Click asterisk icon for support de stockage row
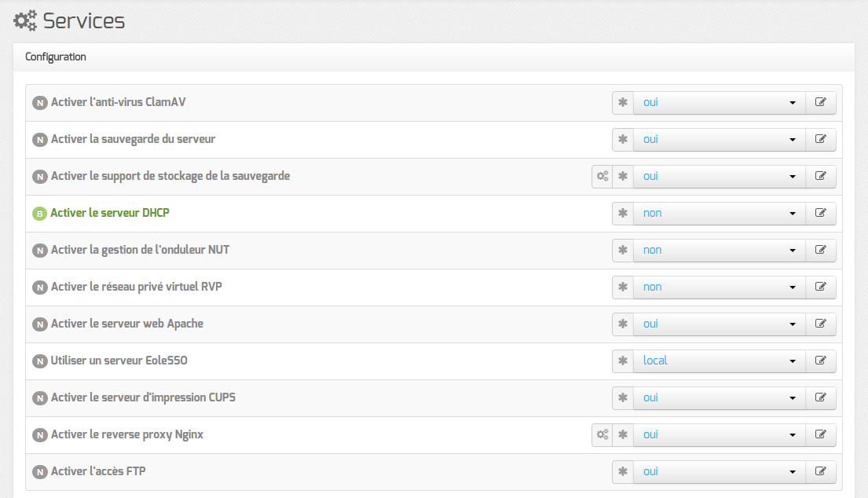This screenshot has height=498, width=868. coord(623,177)
